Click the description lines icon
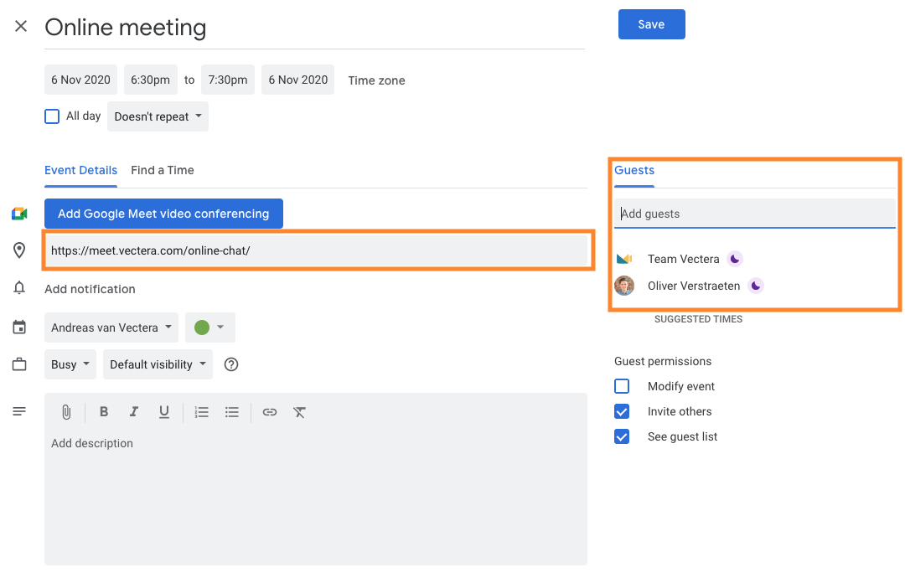This screenshot has width=905, height=588. point(19,411)
